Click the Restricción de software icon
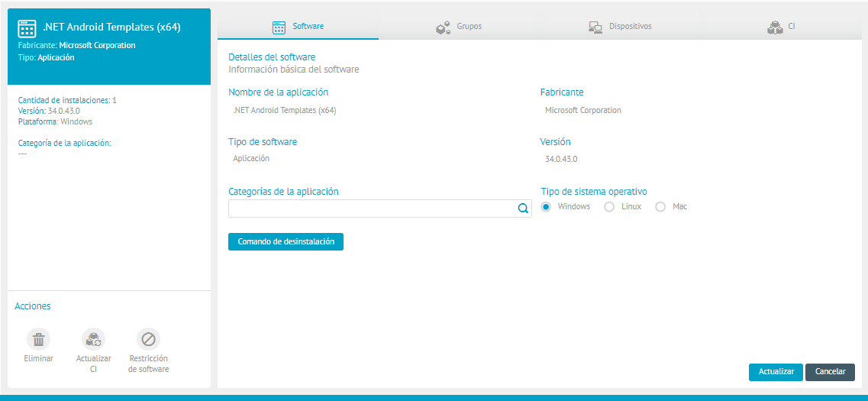The image size is (868, 401). pos(148,340)
